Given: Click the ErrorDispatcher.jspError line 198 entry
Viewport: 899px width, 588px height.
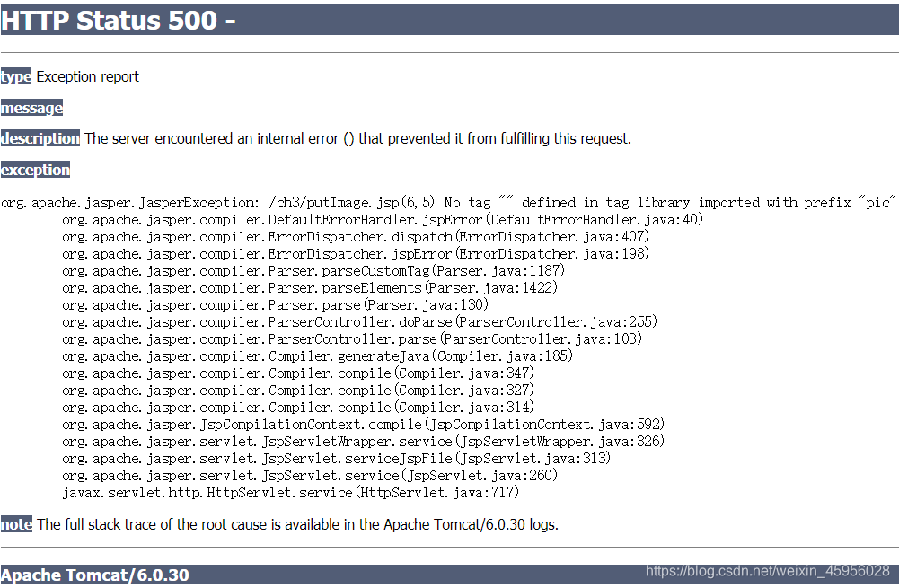Looking at the screenshot, I should click(356, 253).
